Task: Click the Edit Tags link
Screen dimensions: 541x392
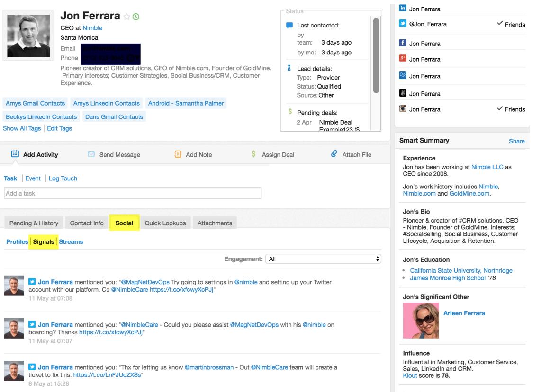Action: point(59,128)
